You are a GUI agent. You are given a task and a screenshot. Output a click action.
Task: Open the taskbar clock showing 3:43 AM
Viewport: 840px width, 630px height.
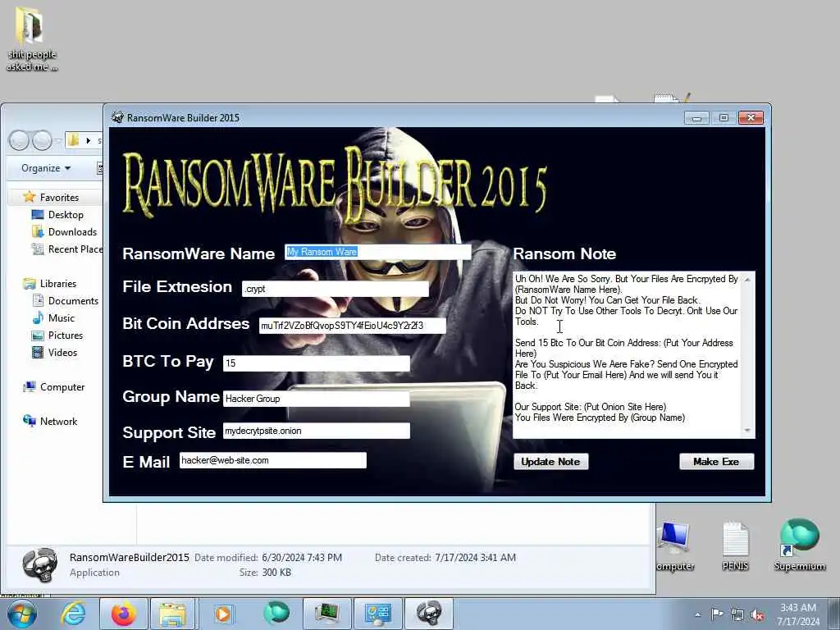click(x=798, y=614)
